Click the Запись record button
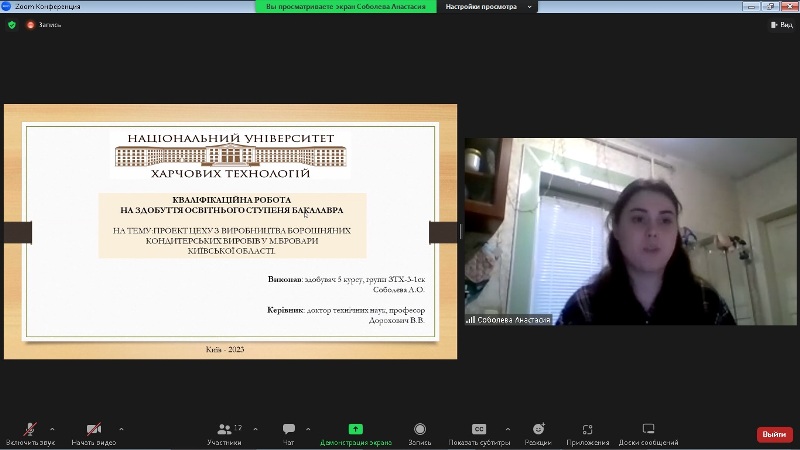Screen dimensions: 800x450 420,435
